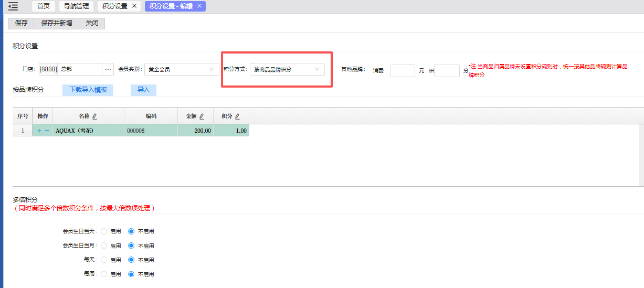Select 不启用 for 每周
This screenshot has height=288, width=644.
click(131, 274)
